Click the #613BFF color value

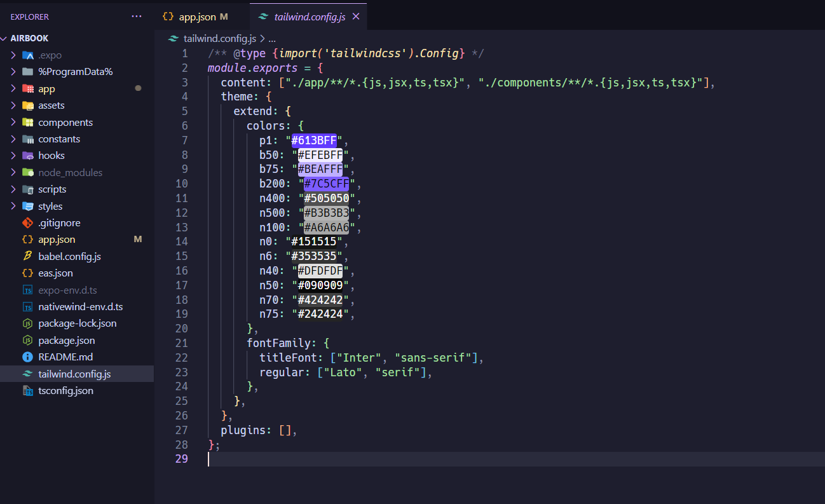coord(314,140)
